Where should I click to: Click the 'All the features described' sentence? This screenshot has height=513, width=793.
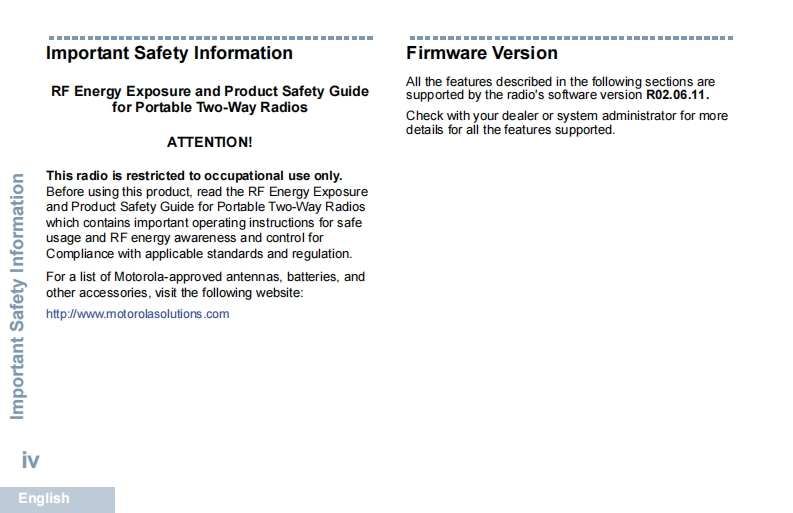pyautogui.click(x=561, y=81)
